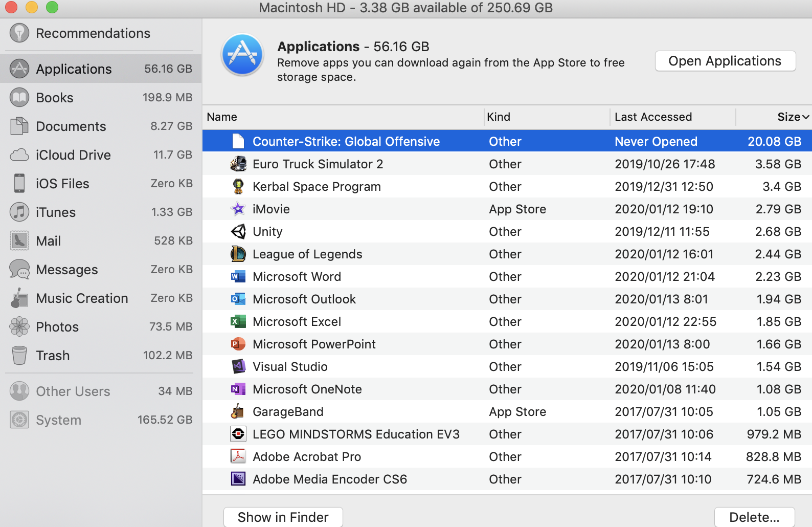The height and width of the screenshot is (527, 812).
Task: Click the iTunes music note icon
Action: [19, 212]
